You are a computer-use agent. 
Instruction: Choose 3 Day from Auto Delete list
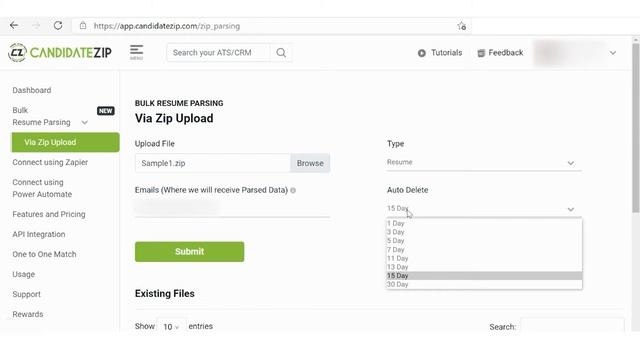tap(484, 232)
